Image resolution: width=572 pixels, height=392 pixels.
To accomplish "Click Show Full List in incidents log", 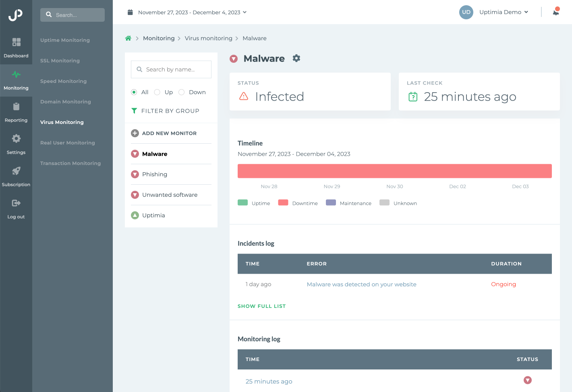I will (x=261, y=306).
